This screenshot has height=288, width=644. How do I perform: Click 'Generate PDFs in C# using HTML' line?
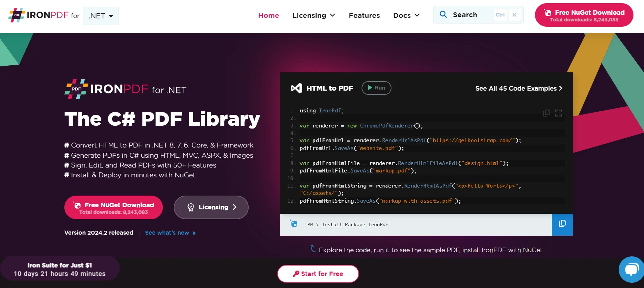point(159,155)
